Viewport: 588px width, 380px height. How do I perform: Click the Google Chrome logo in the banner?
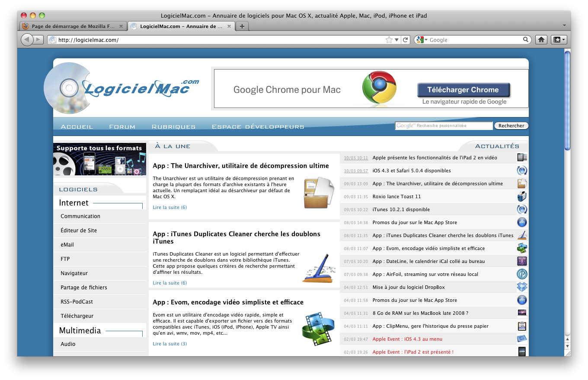pyautogui.click(x=379, y=88)
